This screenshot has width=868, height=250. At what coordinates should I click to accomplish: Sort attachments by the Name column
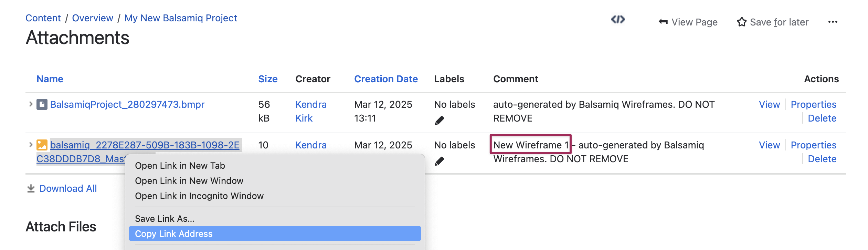50,79
